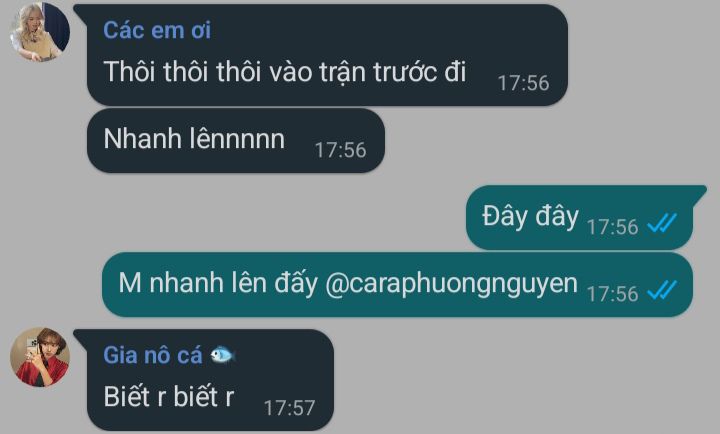Open Gia nô cá's profile photo
This screenshot has width=720, height=434.
pos(40,357)
